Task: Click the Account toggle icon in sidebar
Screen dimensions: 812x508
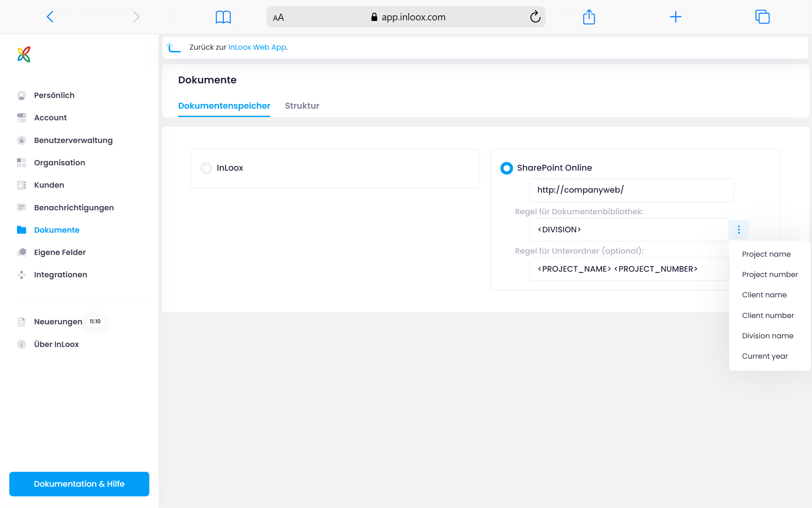Action: 22,118
